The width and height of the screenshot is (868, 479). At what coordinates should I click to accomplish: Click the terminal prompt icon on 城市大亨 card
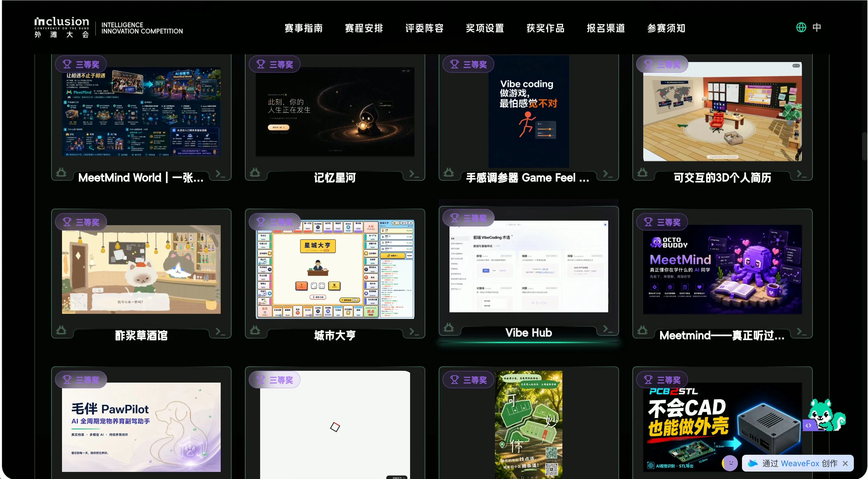(x=414, y=332)
